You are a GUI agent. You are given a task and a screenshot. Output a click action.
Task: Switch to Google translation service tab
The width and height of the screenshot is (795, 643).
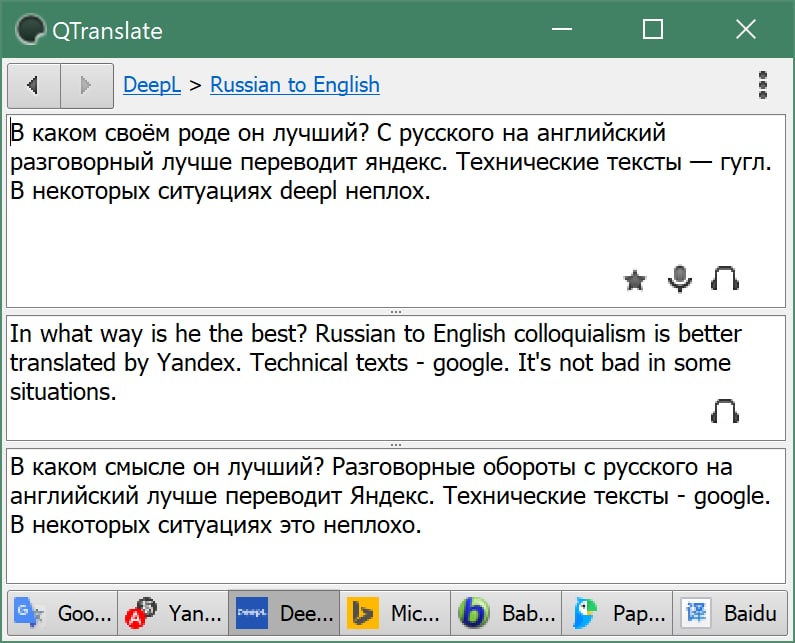pos(62,613)
